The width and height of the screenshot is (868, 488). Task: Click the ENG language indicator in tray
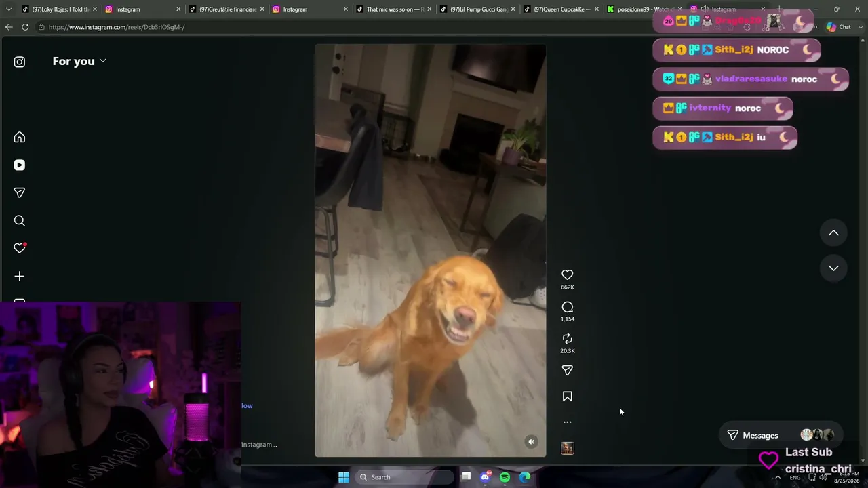click(795, 478)
